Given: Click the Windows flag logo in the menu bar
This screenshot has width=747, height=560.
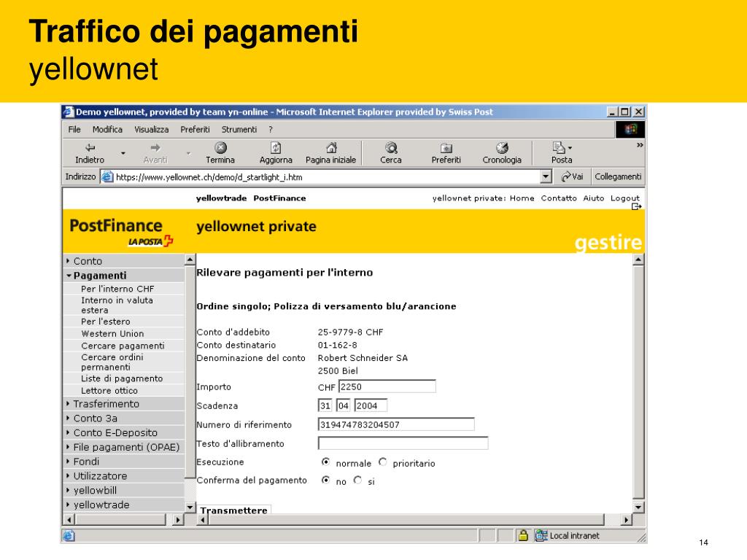Looking at the screenshot, I should coord(630,129).
